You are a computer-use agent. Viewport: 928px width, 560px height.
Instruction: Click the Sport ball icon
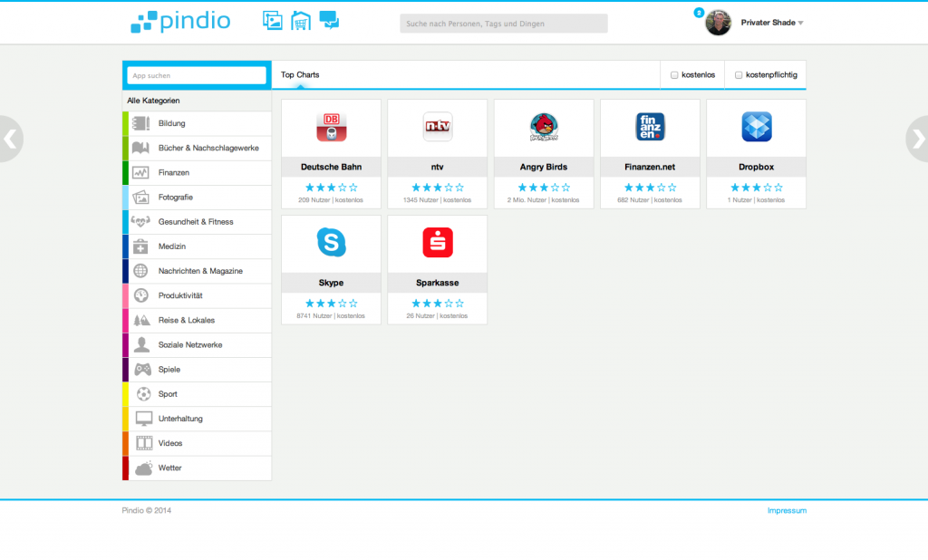coord(143,394)
